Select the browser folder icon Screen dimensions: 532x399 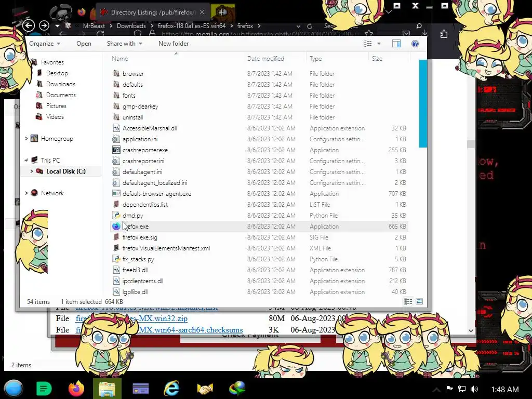click(x=116, y=73)
